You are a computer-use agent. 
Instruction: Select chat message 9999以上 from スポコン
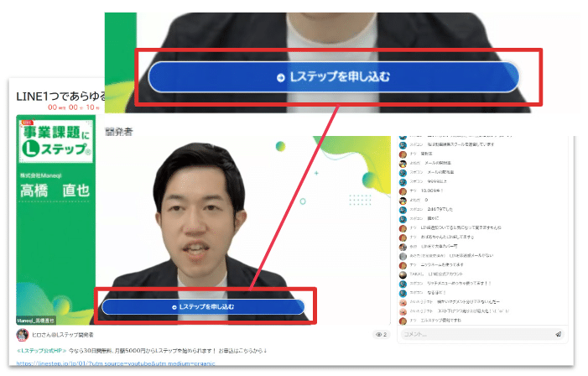click(437, 181)
